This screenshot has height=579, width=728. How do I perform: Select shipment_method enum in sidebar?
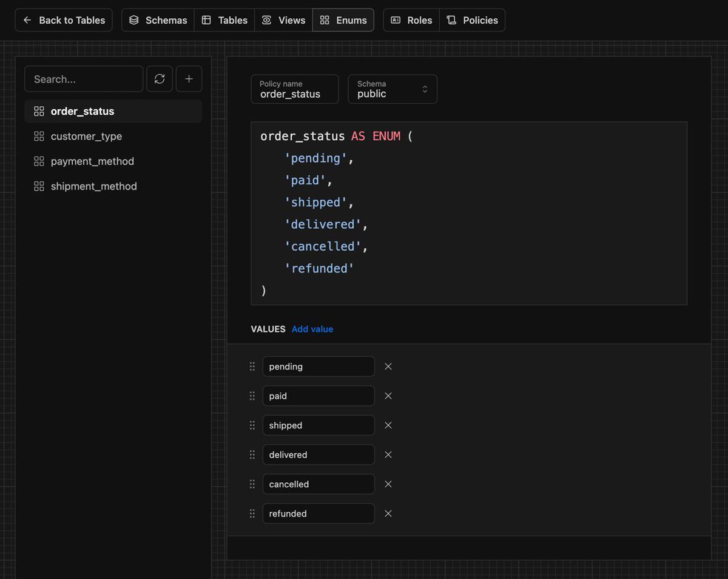point(113,186)
